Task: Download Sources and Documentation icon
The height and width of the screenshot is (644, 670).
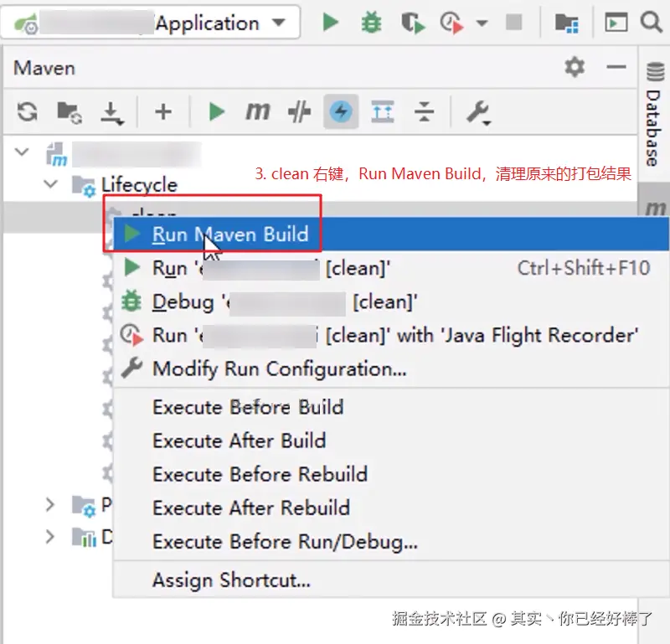Action: click(112, 113)
